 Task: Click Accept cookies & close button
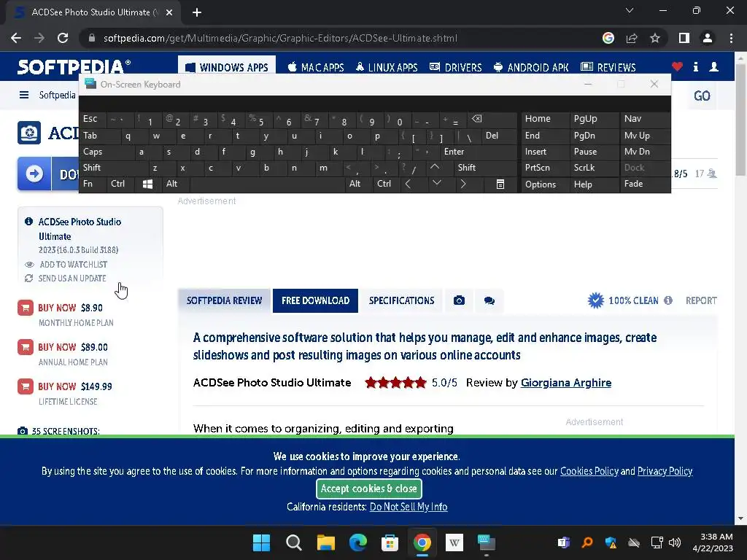coord(368,489)
